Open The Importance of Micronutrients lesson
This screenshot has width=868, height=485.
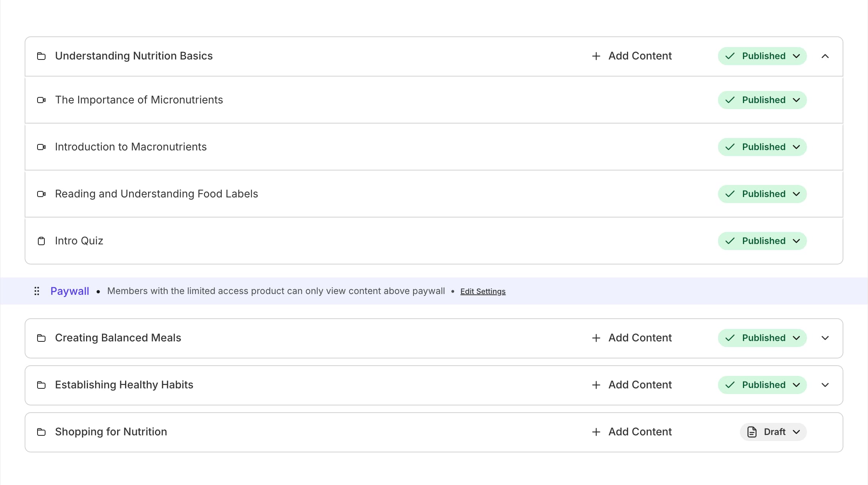pos(139,100)
